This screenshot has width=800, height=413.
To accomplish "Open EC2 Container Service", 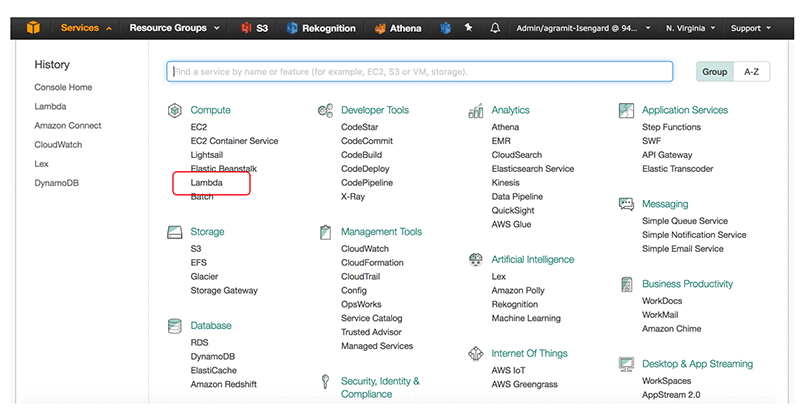I will click(234, 141).
